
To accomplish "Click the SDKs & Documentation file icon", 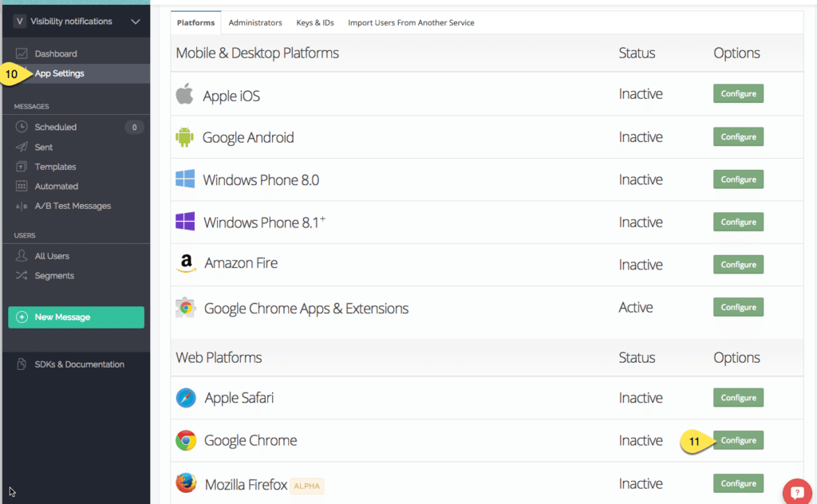I will point(22,364).
